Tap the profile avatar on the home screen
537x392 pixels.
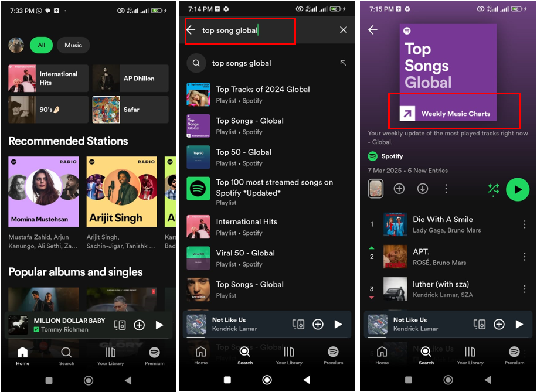coord(16,45)
